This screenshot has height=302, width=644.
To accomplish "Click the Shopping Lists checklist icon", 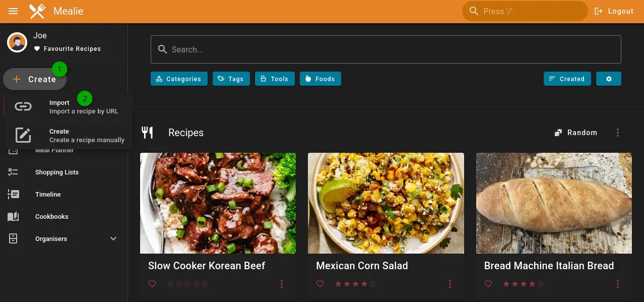I will (x=13, y=172).
